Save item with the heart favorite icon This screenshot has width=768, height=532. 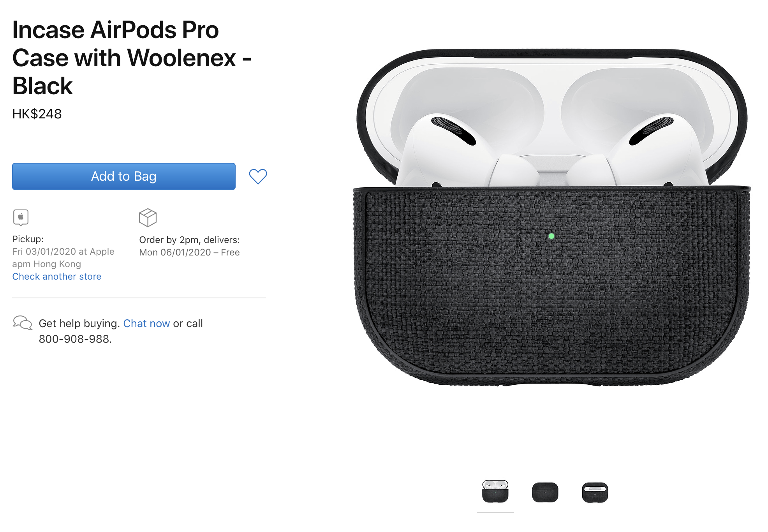click(258, 176)
